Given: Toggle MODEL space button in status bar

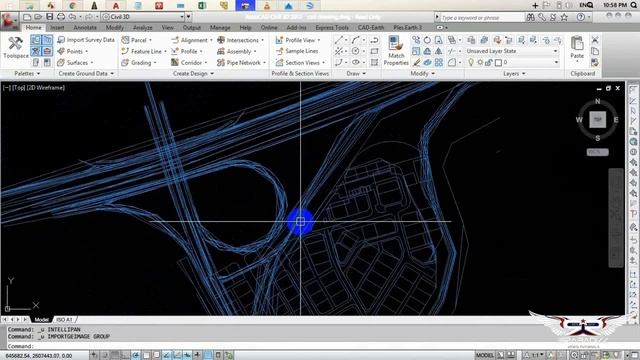Looking at the screenshot, I should 484,355.
